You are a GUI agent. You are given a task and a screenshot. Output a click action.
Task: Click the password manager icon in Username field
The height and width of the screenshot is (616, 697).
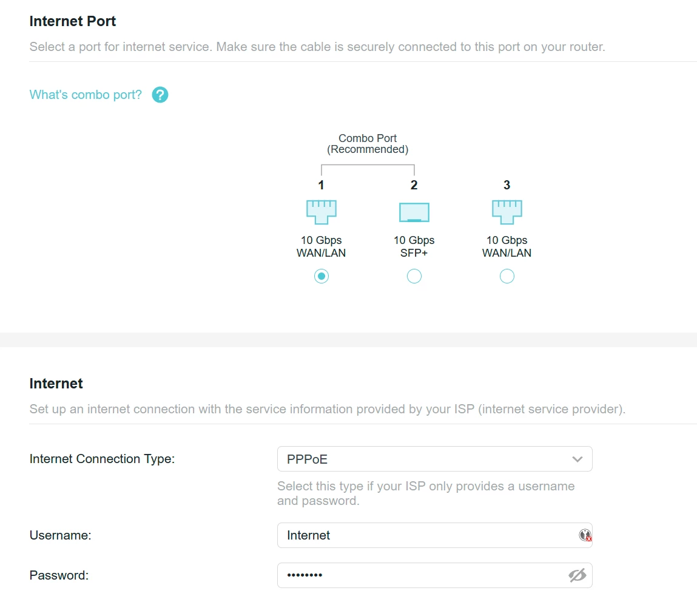pyautogui.click(x=584, y=535)
